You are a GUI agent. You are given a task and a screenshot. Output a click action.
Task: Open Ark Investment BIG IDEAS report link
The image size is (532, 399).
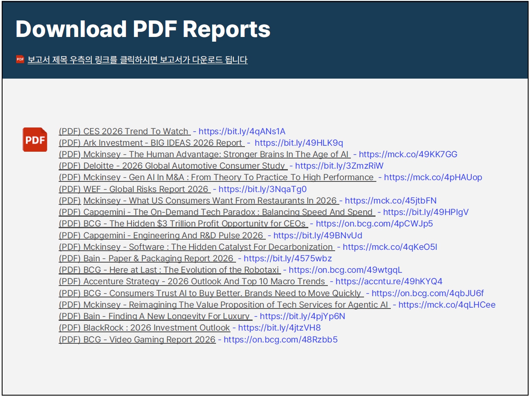pyautogui.click(x=299, y=143)
